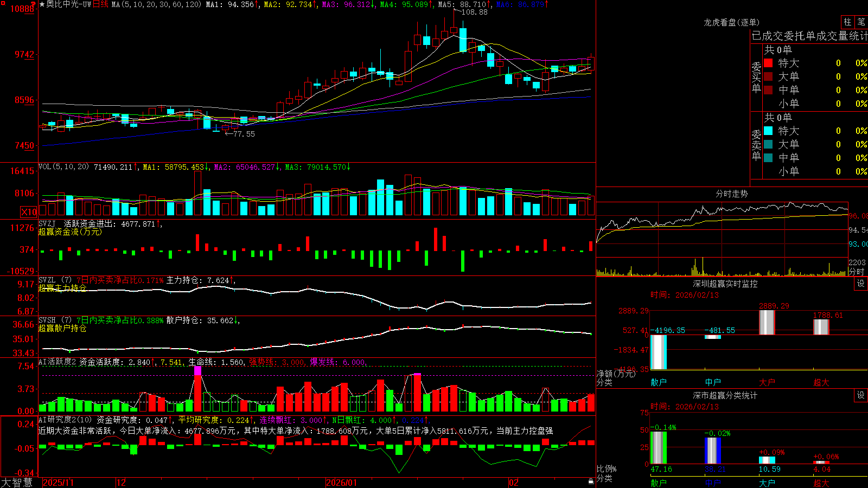868x488 pixels.
Task: Click the AI研究度2(10) indicator label
Action: click(x=65, y=420)
